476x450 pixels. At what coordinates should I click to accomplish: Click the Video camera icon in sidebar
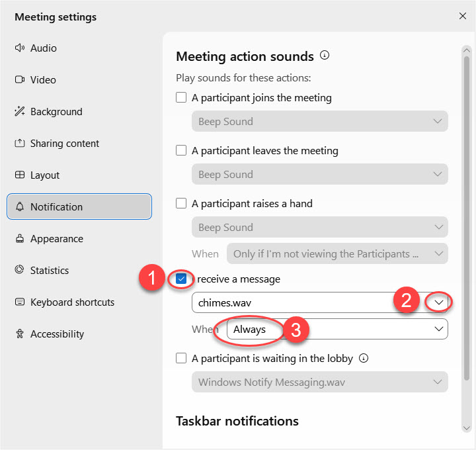19,80
